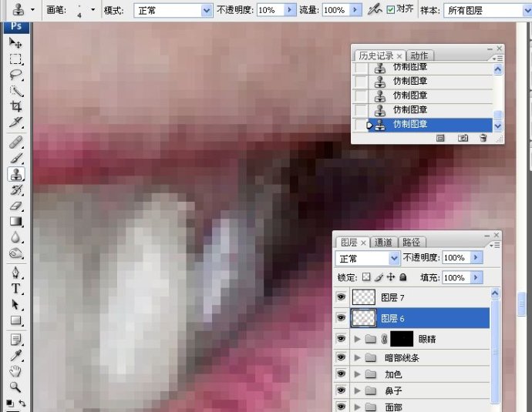Screen dimensions: 532x412
Task: Select the Notes tool
Action: tap(15, 339)
